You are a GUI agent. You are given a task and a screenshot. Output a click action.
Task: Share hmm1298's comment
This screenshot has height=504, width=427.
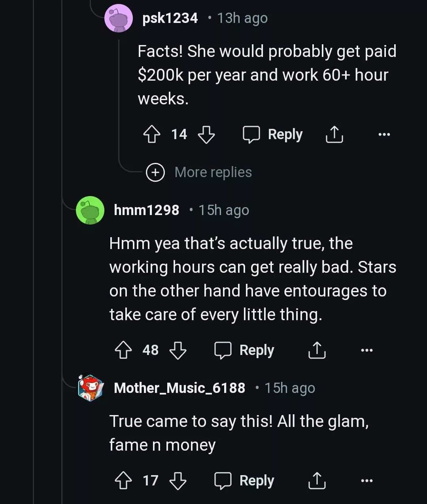pyautogui.click(x=317, y=350)
